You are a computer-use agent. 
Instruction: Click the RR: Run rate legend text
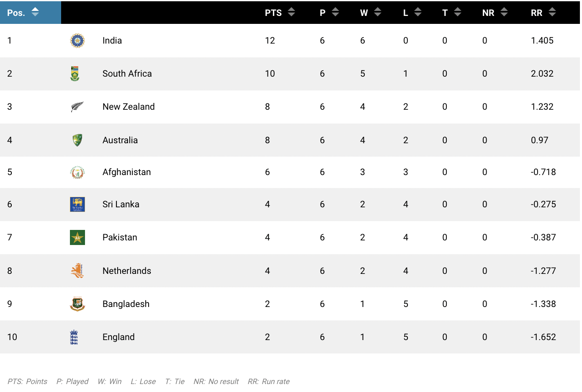click(x=268, y=382)
